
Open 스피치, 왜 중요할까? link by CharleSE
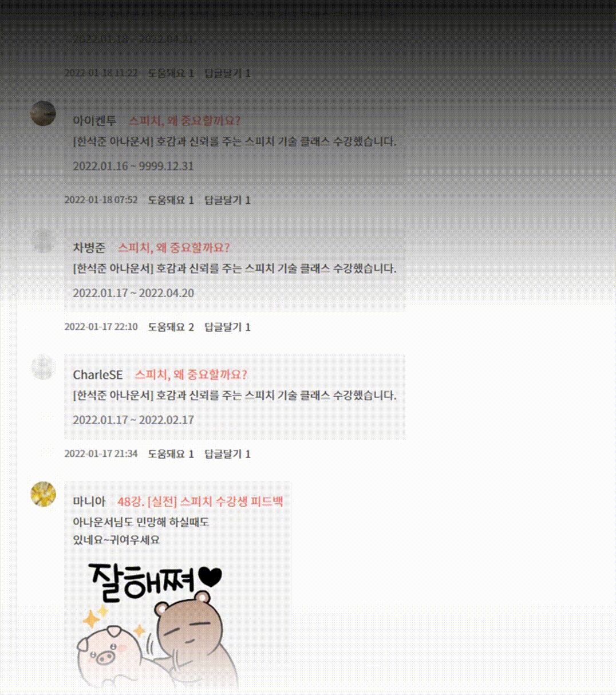point(191,375)
